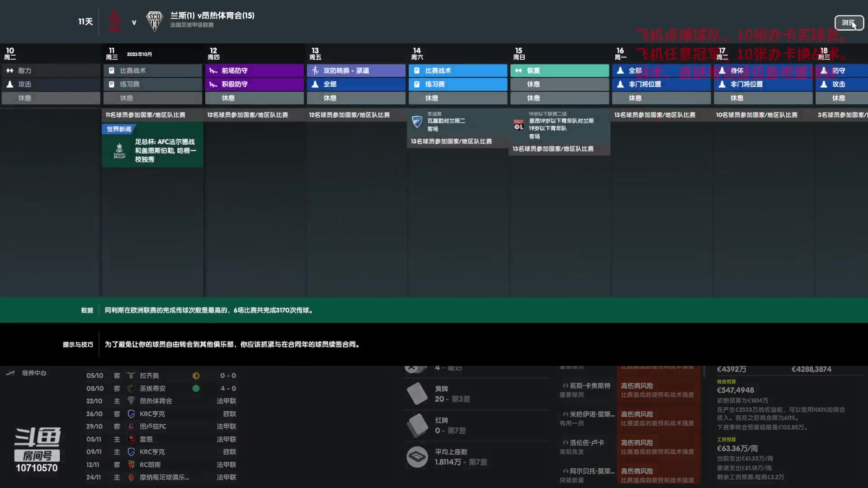Click the Lyon OL crest icon

(519, 125)
